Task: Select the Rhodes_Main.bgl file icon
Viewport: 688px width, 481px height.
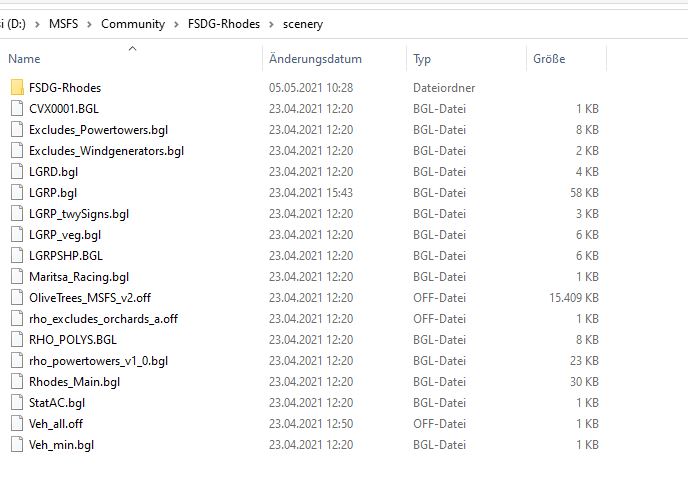Action: click(x=17, y=382)
